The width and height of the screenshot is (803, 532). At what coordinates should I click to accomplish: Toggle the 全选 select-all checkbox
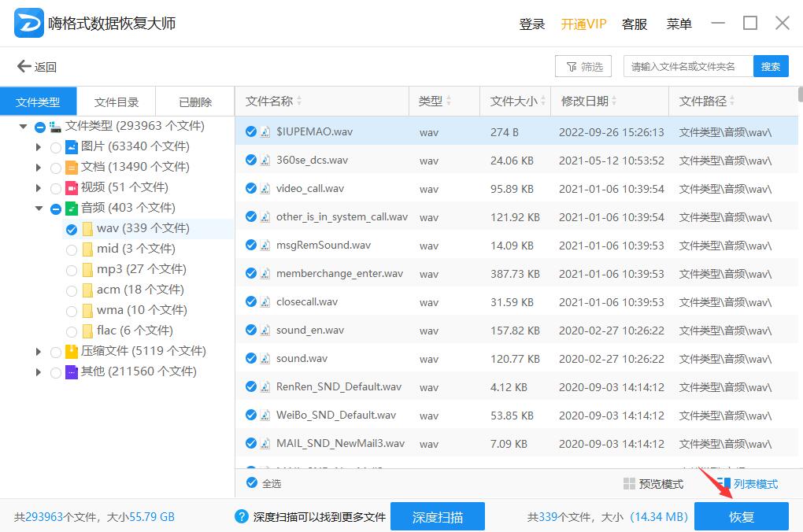pyautogui.click(x=250, y=484)
